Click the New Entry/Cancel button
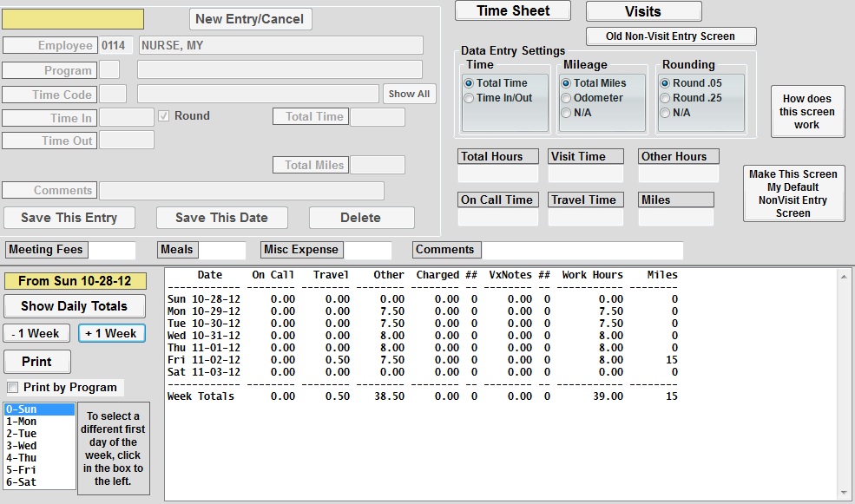Image resolution: width=855 pixels, height=504 pixels. point(250,19)
